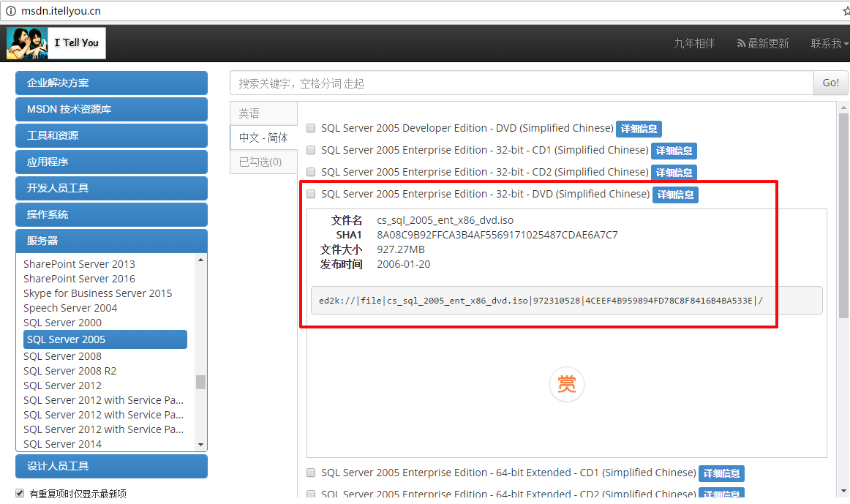Viewport: 850px width, 504px height.
Task: Expand the 操作系统 category
Action: pyautogui.click(x=112, y=214)
